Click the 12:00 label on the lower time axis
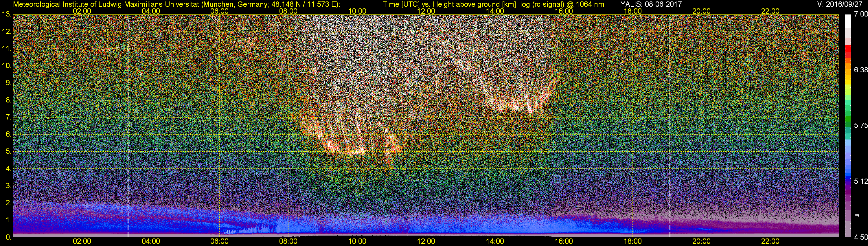 pos(426,241)
